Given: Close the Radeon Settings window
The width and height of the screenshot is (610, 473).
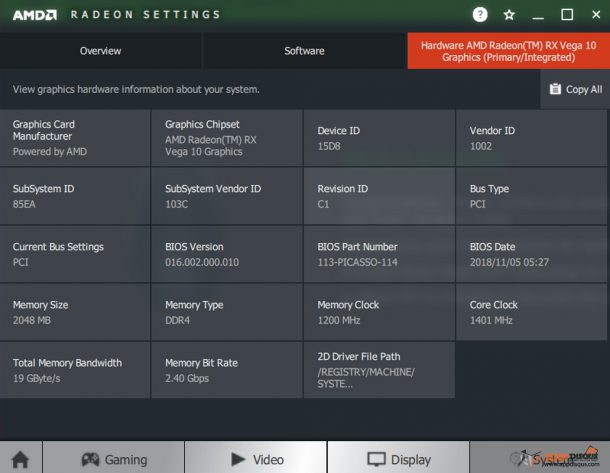Looking at the screenshot, I should (596, 15).
